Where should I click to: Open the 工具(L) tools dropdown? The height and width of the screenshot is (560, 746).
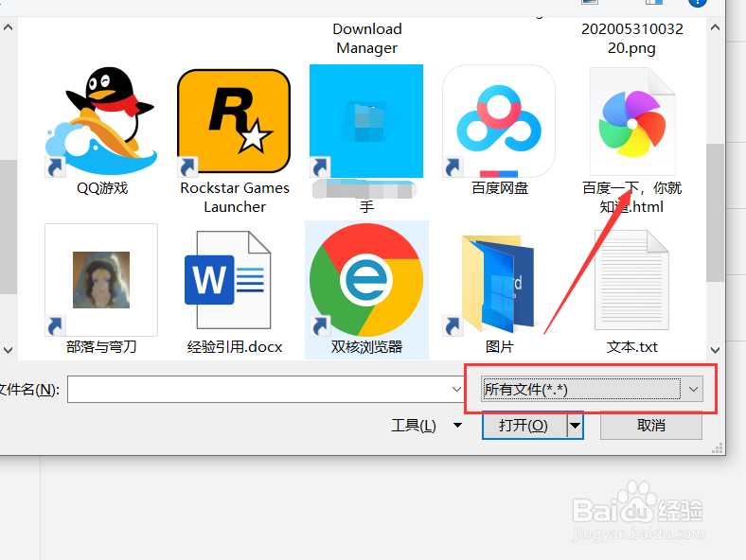coord(426,426)
